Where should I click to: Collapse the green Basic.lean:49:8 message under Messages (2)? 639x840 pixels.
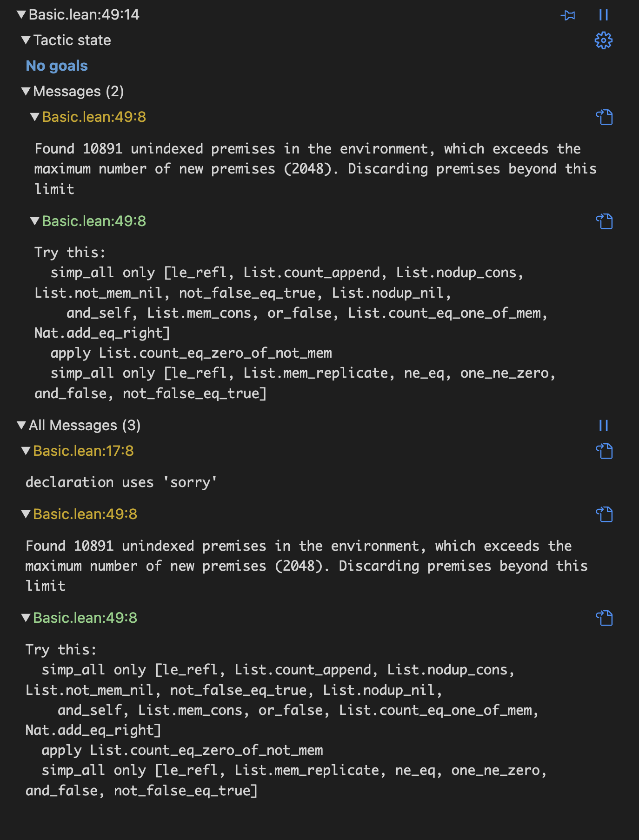click(x=35, y=221)
